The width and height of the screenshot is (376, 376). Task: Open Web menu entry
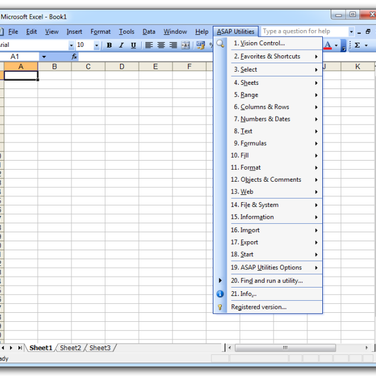274,192
